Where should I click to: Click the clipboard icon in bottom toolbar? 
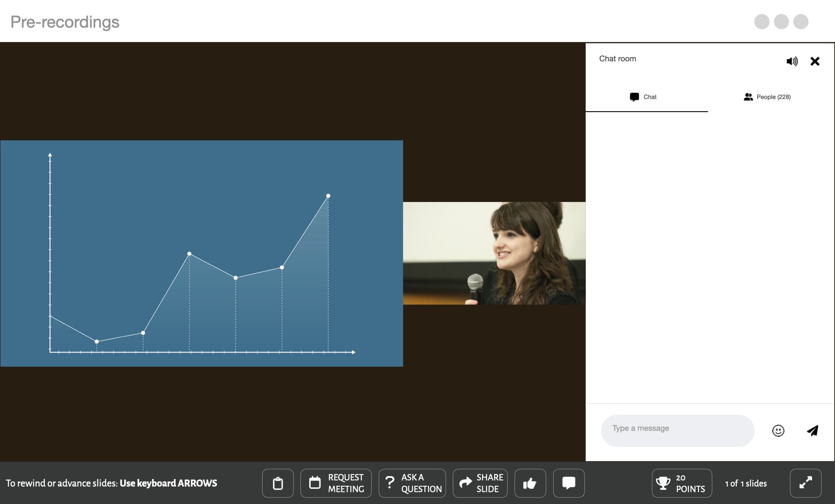point(277,483)
